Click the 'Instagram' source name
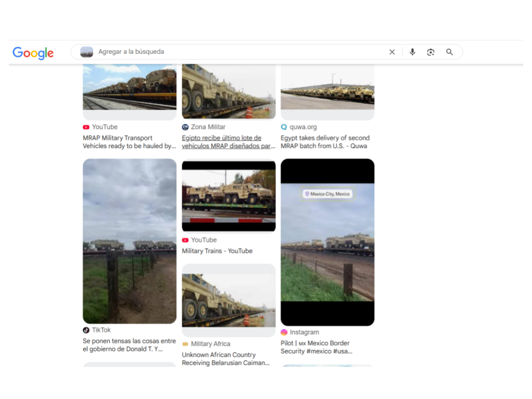This screenshot has height=399, width=532. coord(304,332)
